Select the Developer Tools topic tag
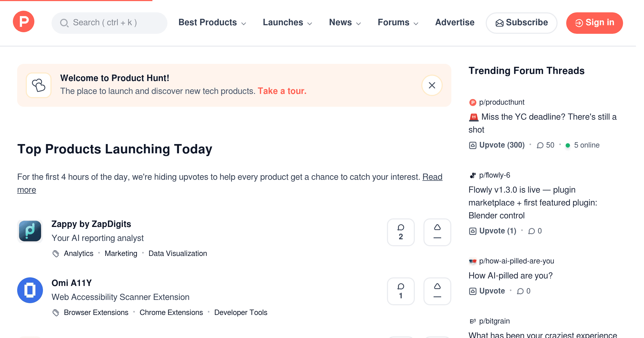This screenshot has width=644, height=338. 241,313
